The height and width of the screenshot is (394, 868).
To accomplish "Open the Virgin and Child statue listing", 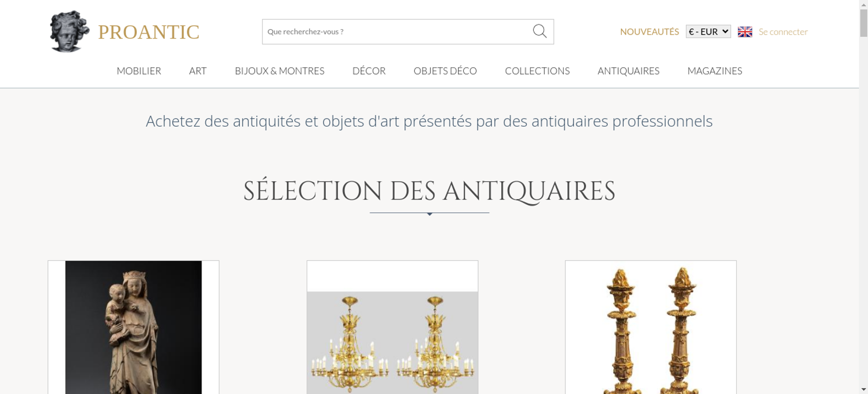I will pyautogui.click(x=134, y=327).
